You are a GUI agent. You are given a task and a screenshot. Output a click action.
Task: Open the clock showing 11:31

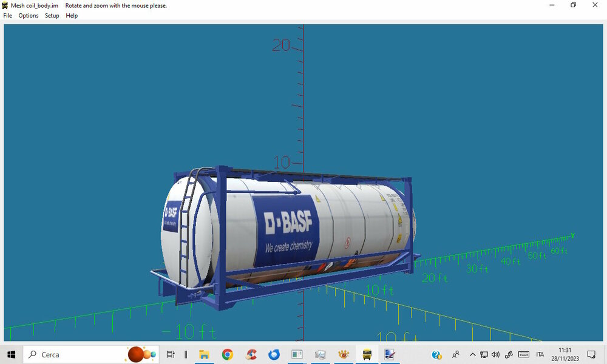click(565, 354)
